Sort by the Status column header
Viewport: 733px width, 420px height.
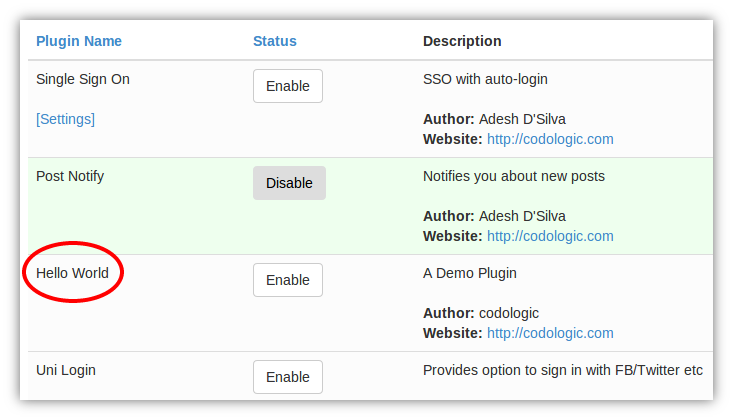275,41
